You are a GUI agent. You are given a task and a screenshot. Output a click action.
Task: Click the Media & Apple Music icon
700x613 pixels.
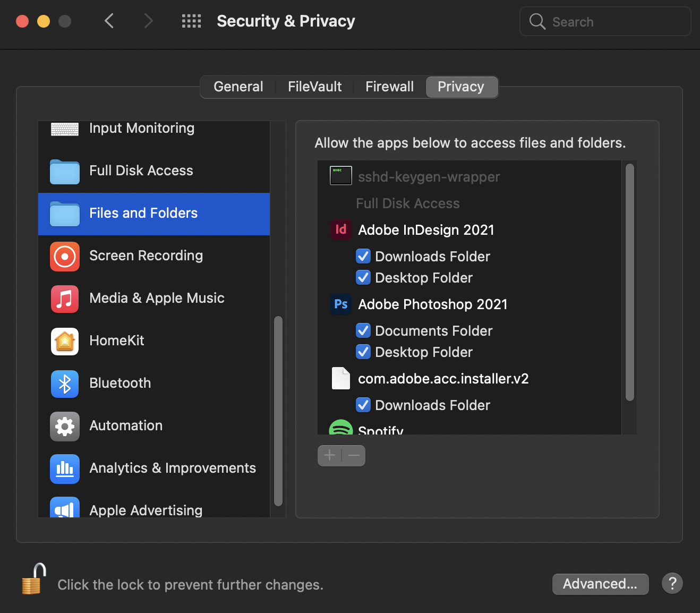coord(65,299)
